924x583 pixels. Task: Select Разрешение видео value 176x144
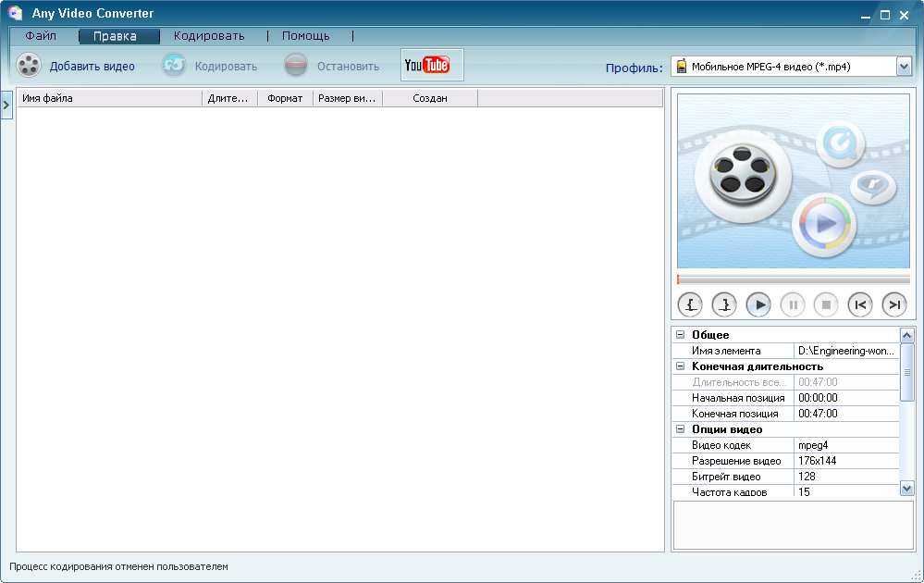tap(846, 461)
